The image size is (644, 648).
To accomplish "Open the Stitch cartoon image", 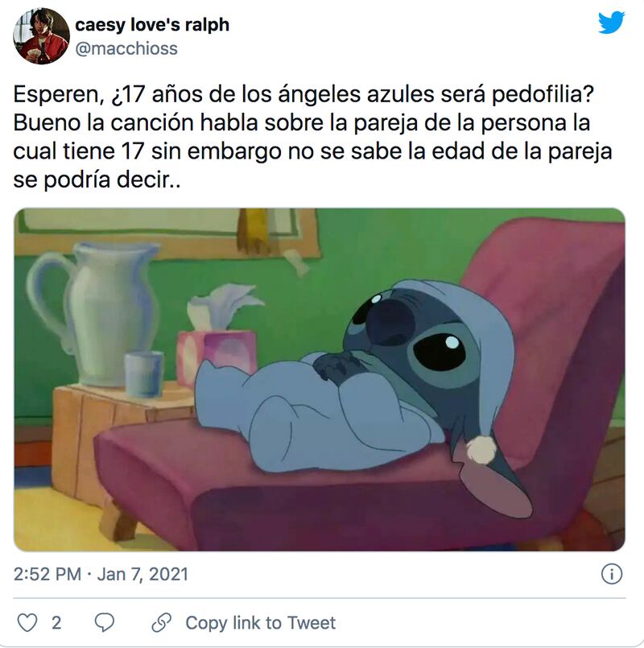I will tap(320, 379).
